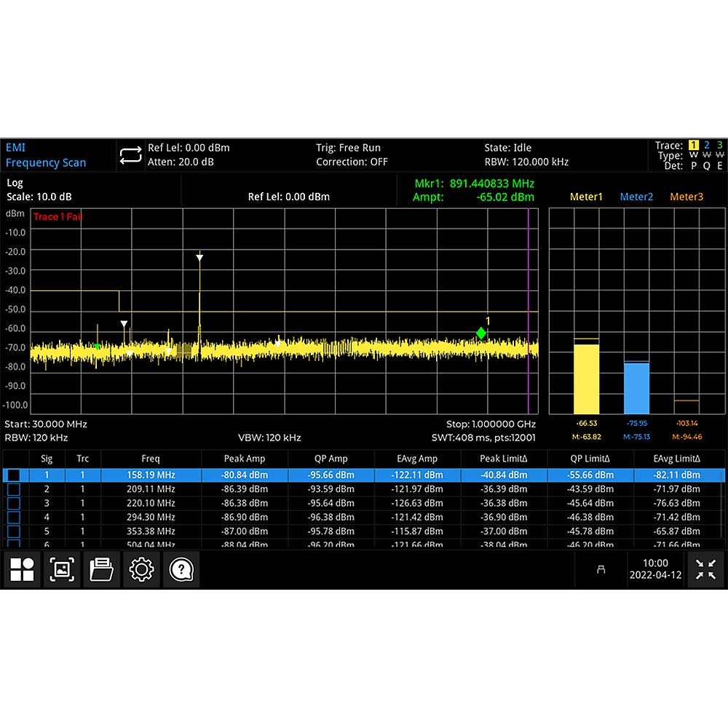Select trace 2 blue indicator

[x=707, y=146]
